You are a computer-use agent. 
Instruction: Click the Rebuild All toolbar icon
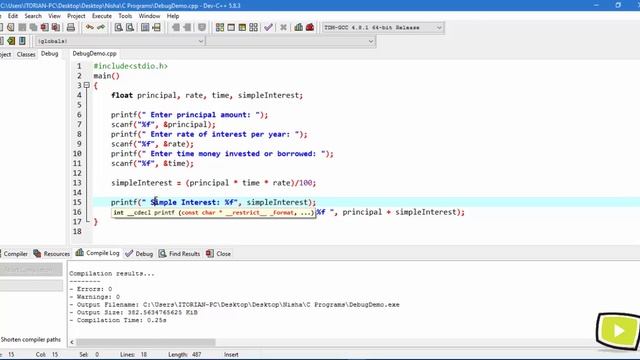253,27
